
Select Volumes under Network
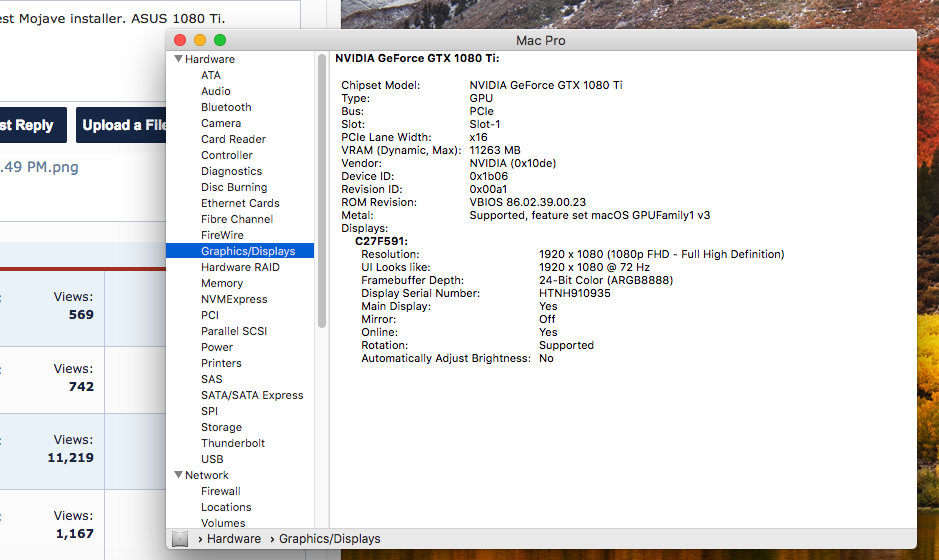[x=223, y=523]
